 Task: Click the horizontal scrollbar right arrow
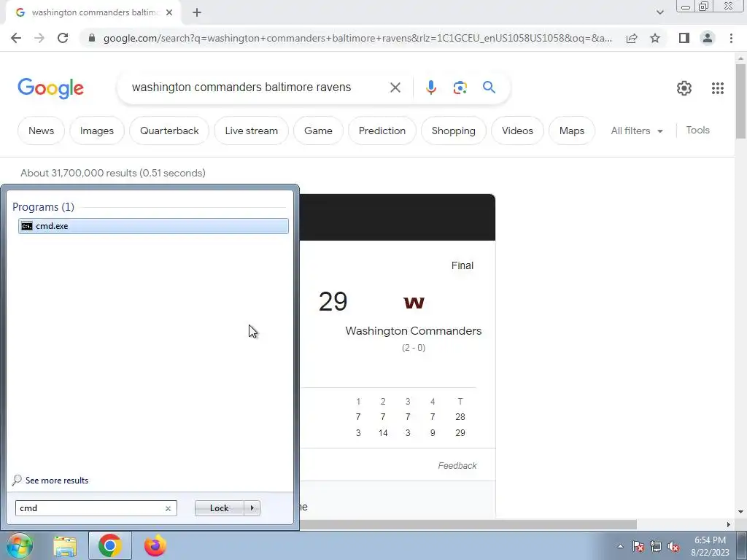pos(729,524)
